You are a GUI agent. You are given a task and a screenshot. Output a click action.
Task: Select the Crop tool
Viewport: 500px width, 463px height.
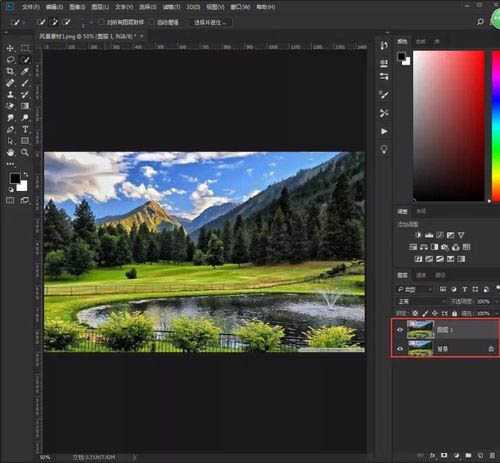click(x=10, y=71)
